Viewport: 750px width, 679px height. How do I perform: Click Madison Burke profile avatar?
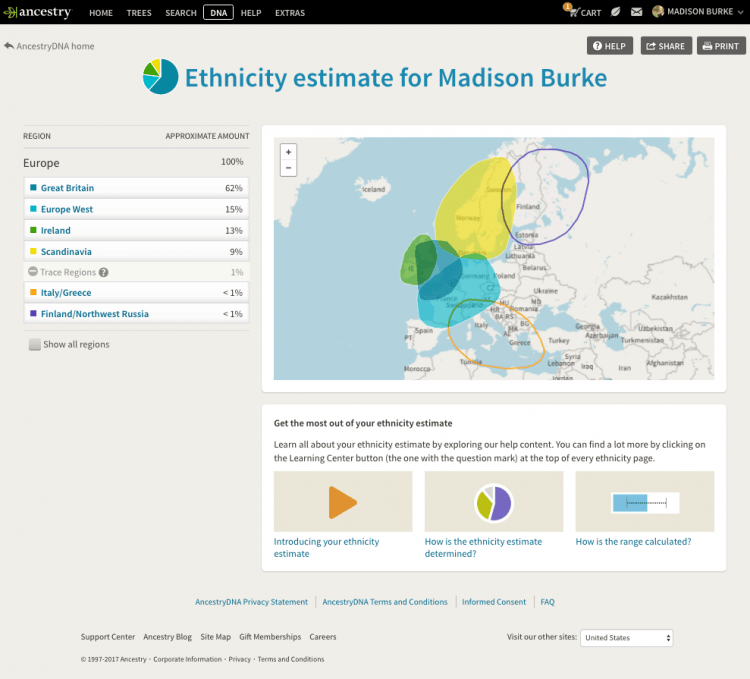point(658,11)
